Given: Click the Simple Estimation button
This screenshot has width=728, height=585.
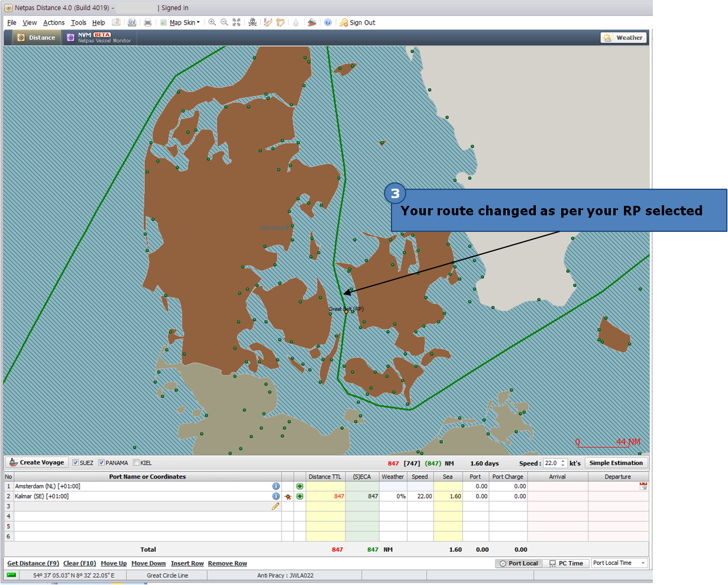Looking at the screenshot, I should click(616, 463).
